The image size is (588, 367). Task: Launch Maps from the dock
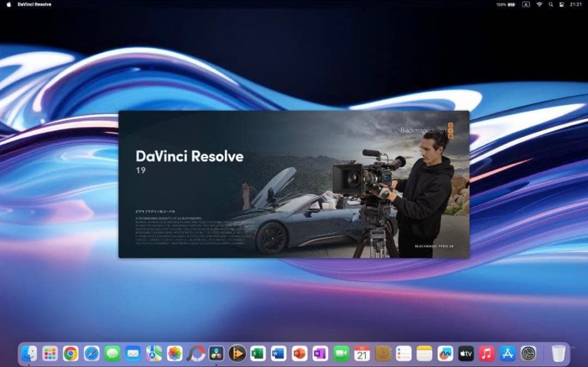154,353
